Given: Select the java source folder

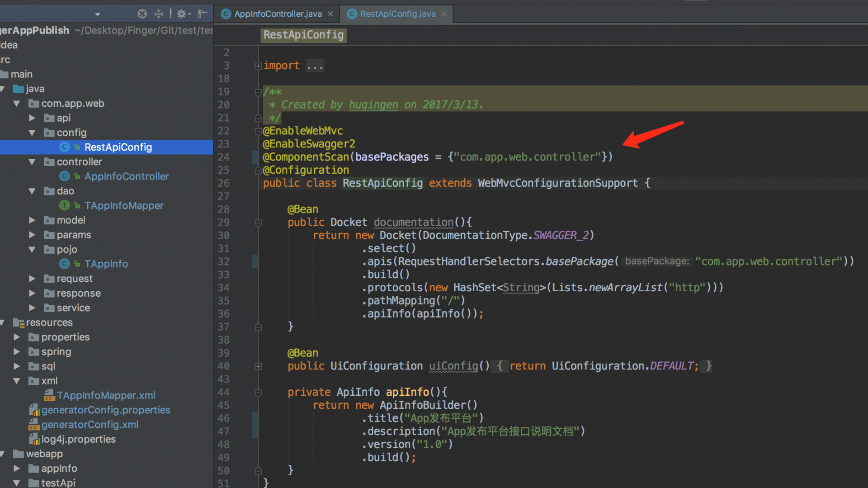Looking at the screenshot, I should coord(35,89).
